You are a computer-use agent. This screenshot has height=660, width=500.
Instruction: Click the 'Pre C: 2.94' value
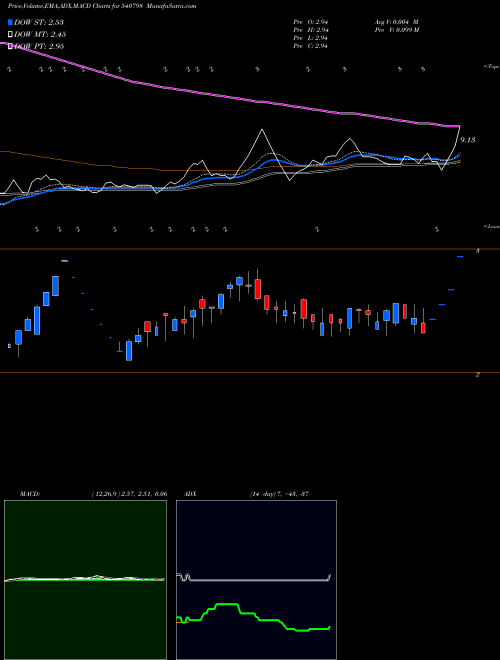click(x=311, y=46)
